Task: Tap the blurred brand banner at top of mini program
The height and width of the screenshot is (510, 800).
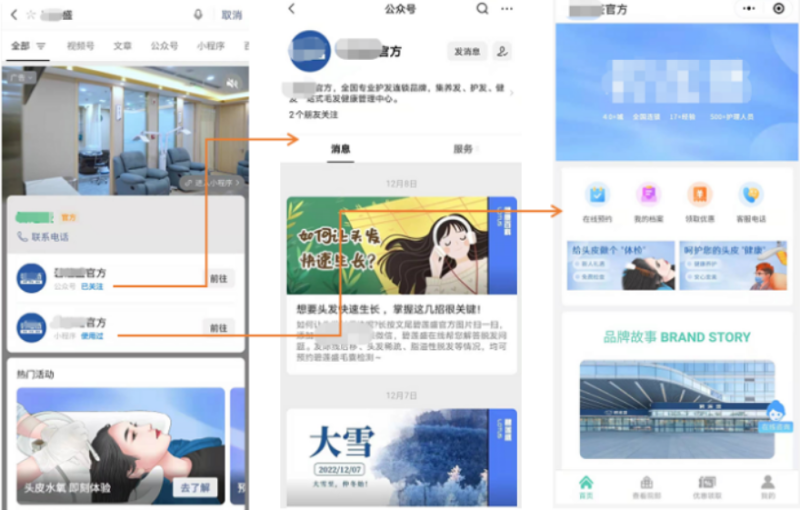Action: (677, 92)
